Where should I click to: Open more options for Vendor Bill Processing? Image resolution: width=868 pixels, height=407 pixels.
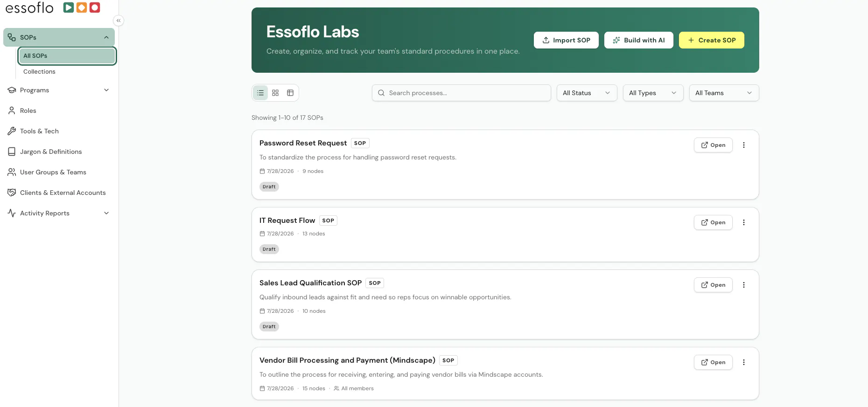point(744,362)
